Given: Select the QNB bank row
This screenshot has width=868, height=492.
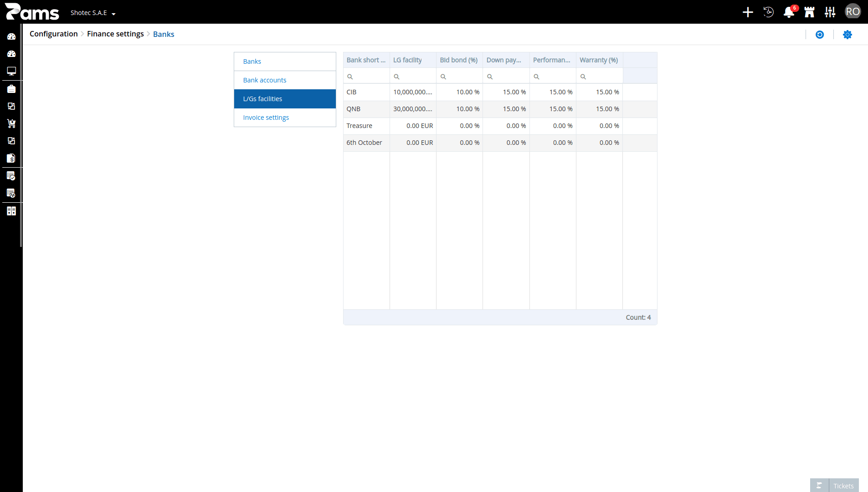Looking at the screenshot, I should pos(500,109).
